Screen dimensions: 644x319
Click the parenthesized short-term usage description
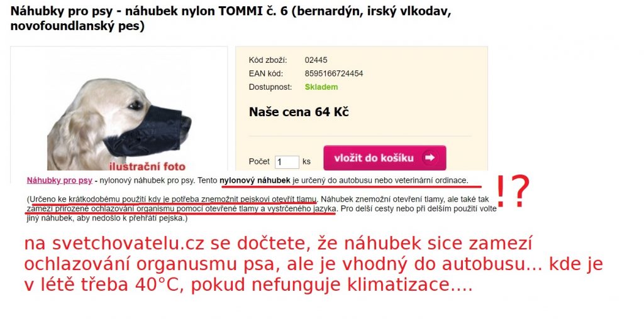[262, 208]
